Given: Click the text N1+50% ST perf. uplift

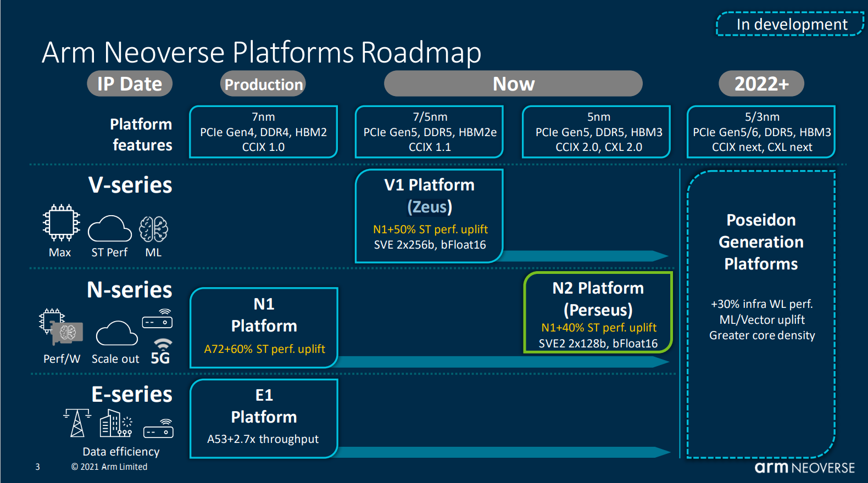Looking at the screenshot, I should point(430,229).
